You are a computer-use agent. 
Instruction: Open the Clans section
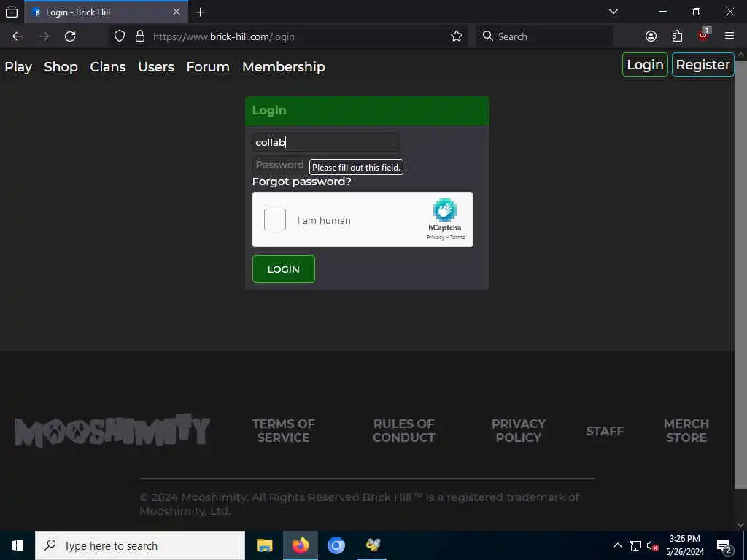pos(108,67)
